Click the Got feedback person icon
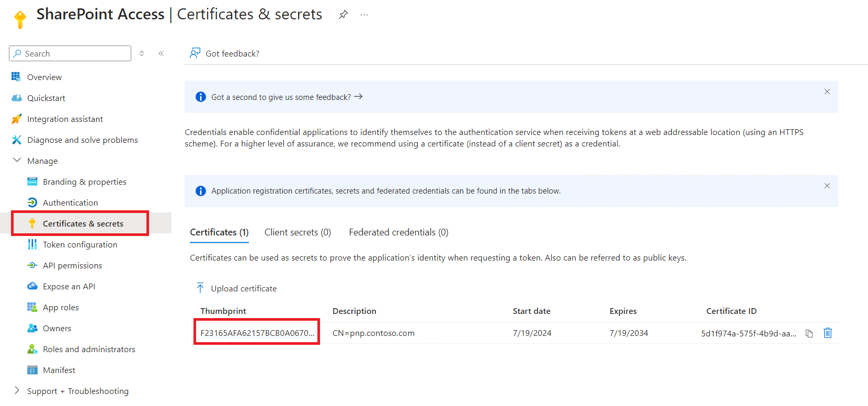868x406 pixels. [195, 53]
